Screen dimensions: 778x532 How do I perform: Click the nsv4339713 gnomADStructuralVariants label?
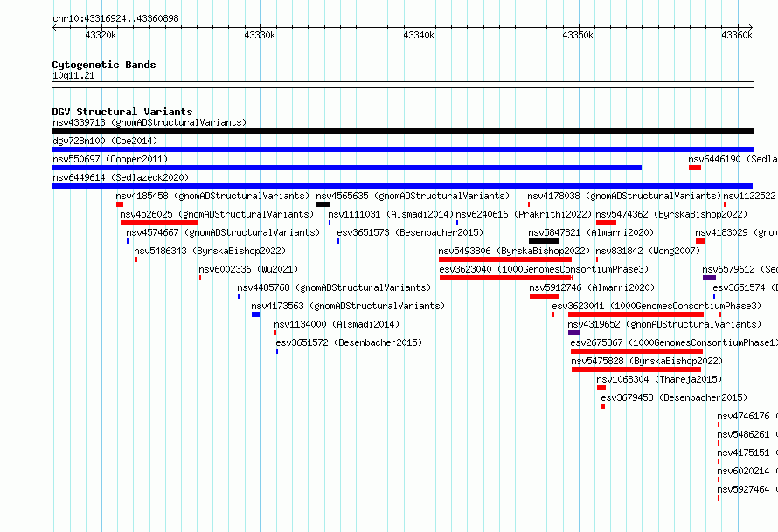(x=149, y=122)
